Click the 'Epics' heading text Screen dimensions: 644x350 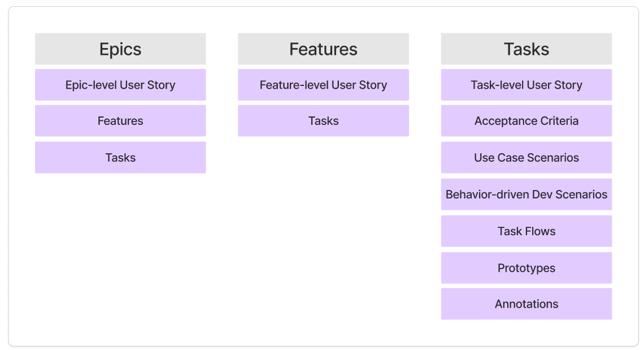pyautogui.click(x=120, y=49)
